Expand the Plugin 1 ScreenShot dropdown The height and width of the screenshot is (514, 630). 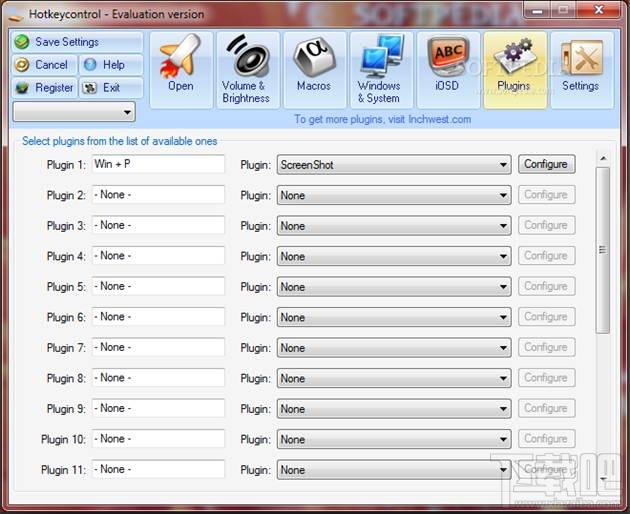click(x=503, y=165)
